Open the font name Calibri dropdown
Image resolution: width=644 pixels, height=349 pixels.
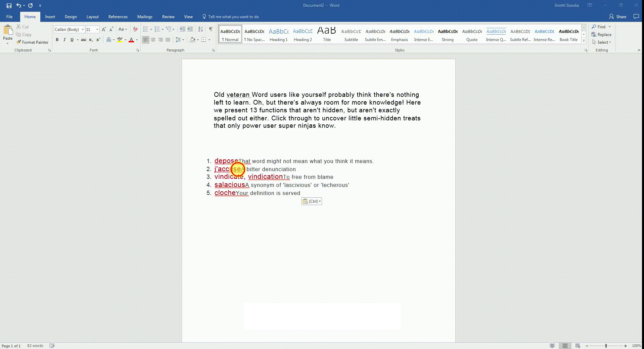(83, 30)
